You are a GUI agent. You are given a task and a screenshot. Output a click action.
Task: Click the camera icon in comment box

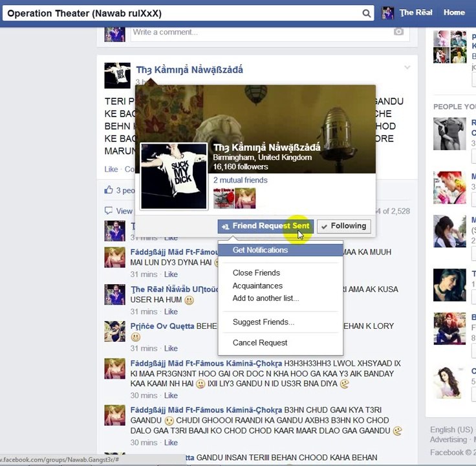pyautogui.click(x=398, y=32)
